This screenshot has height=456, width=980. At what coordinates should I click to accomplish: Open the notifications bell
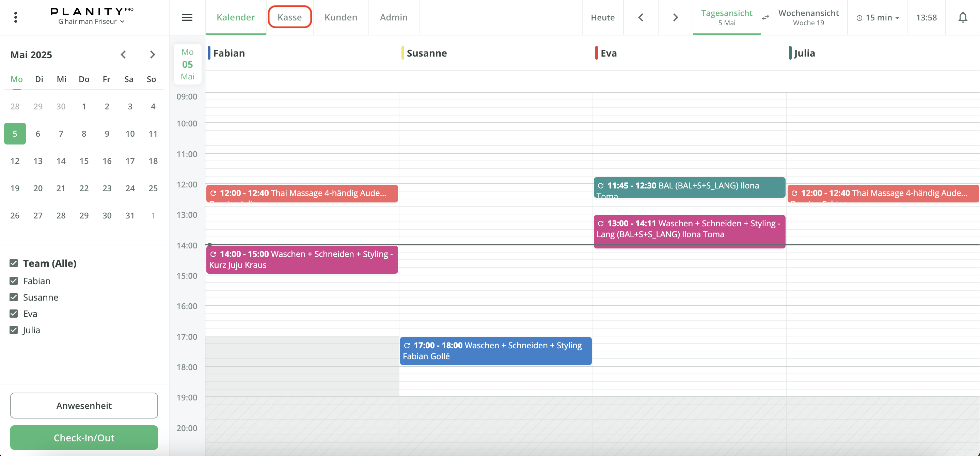point(963,17)
